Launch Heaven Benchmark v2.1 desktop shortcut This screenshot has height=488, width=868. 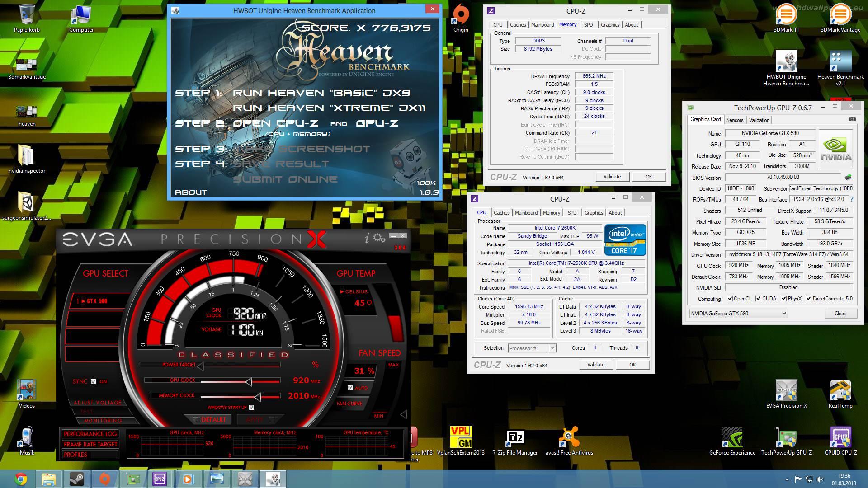[x=840, y=68]
